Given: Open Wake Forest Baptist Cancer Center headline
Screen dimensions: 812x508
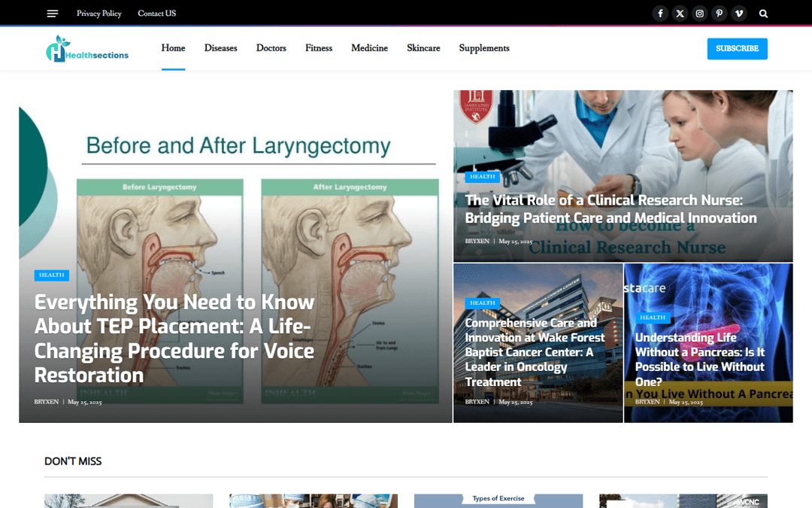Looking at the screenshot, I should pyautogui.click(x=535, y=352).
